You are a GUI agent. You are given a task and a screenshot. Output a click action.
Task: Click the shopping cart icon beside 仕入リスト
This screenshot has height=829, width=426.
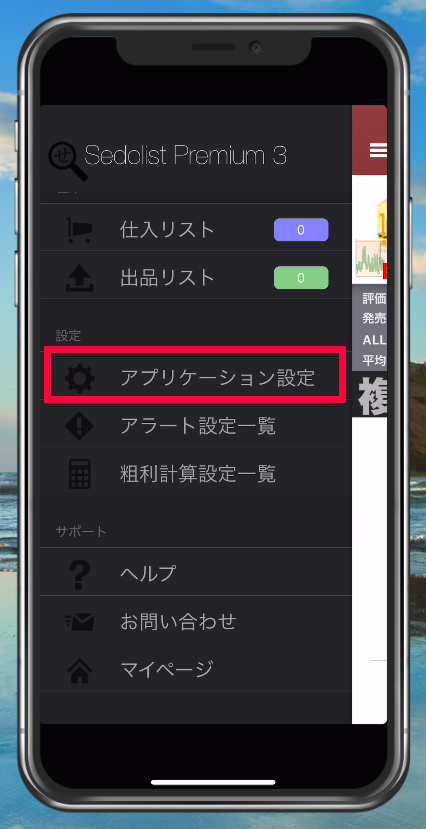[79, 231]
